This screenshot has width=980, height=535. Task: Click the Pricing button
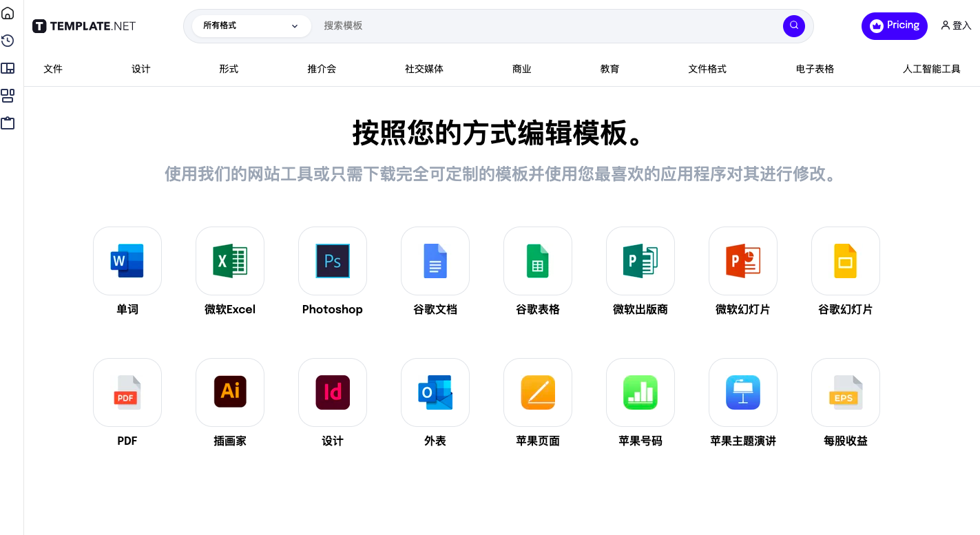coord(894,25)
